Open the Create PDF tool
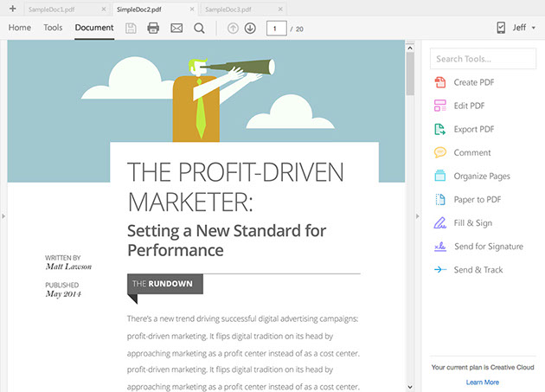The height and width of the screenshot is (392, 545). [x=473, y=82]
